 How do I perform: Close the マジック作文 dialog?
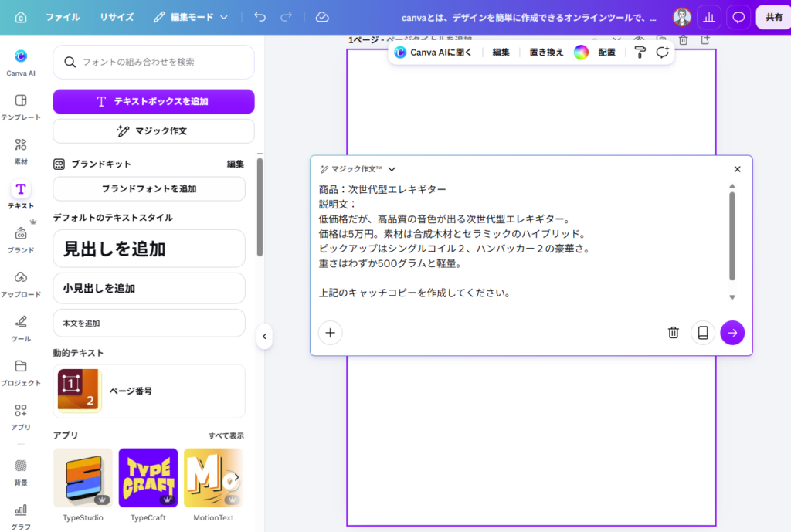coord(737,169)
